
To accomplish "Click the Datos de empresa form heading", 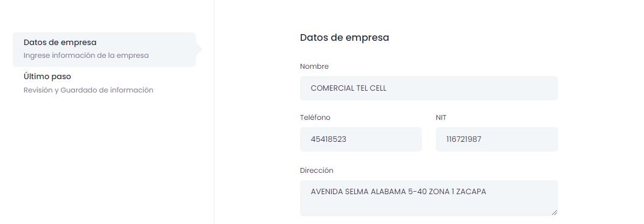I will [345, 37].
